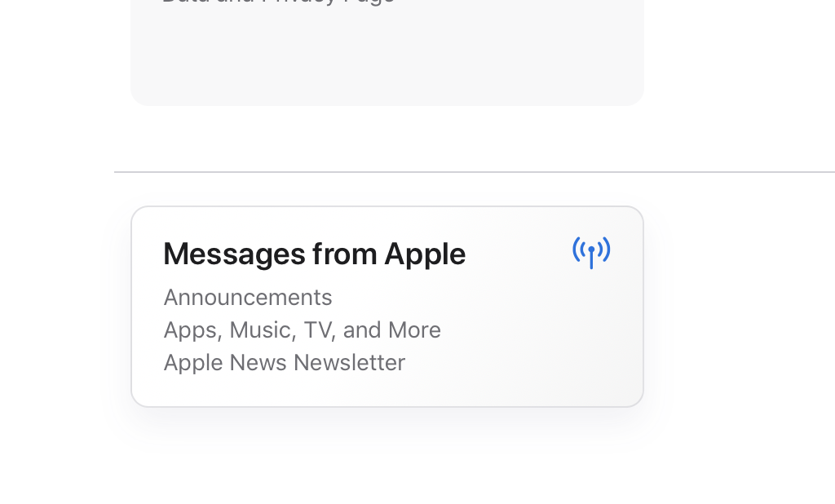Click the cut-off Data and Privacy Page text

tap(278, 2)
